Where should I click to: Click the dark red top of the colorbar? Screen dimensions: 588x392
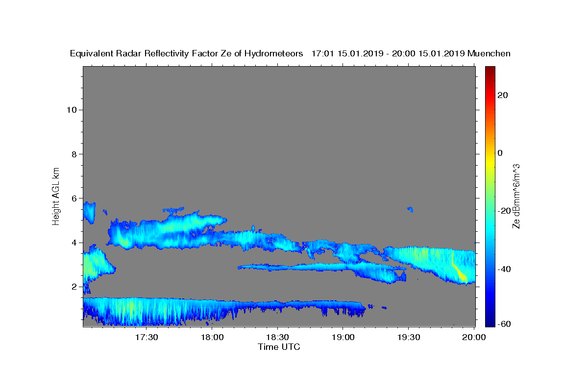490,70
